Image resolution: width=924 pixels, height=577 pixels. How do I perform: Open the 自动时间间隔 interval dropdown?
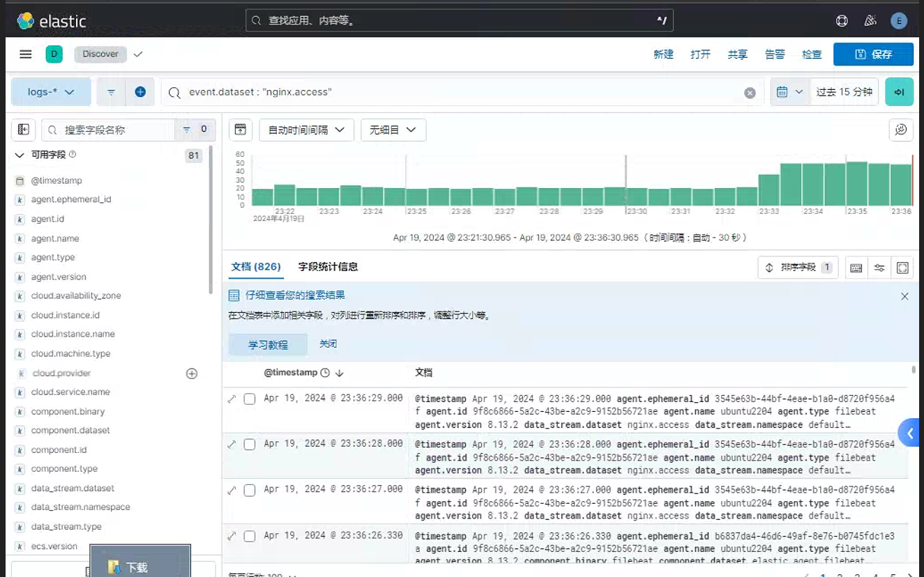tap(306, 130)
